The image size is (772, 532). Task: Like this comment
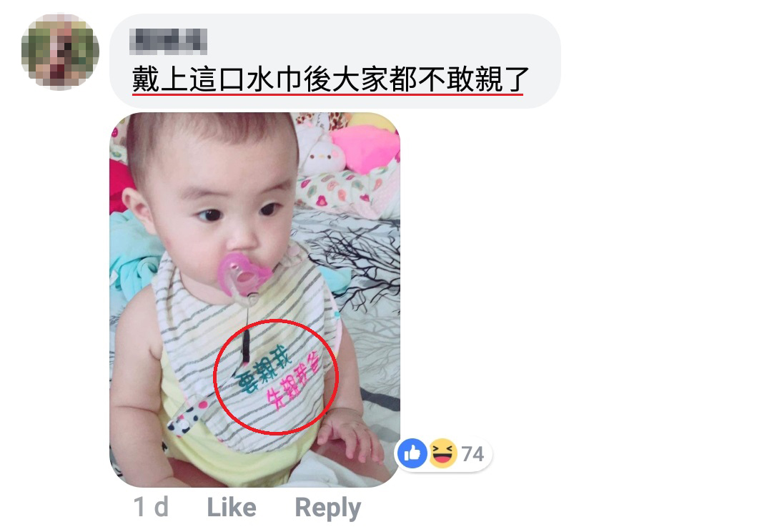232,508
